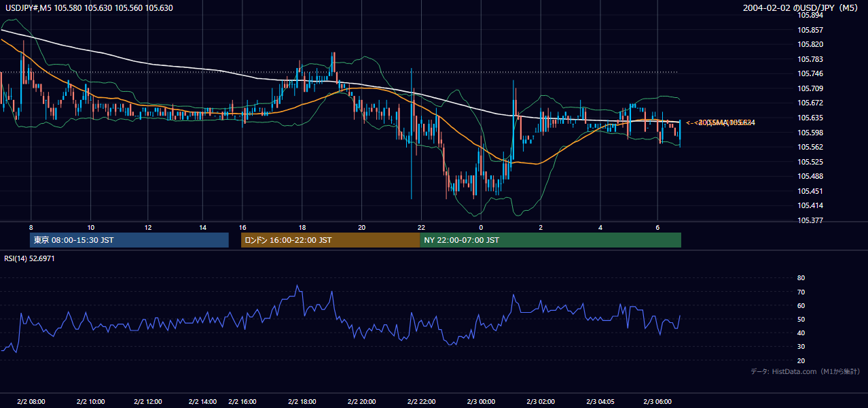The image size is (868, 408).
Task: Click the RSI axis value 60
Action: pos(801,305)
